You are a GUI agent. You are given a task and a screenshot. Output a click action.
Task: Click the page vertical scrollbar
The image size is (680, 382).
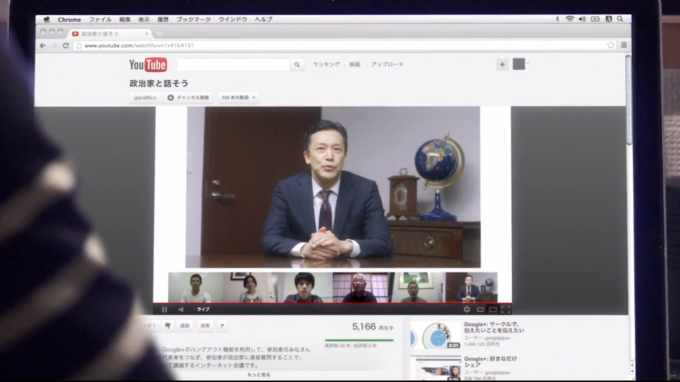[628, 100]
